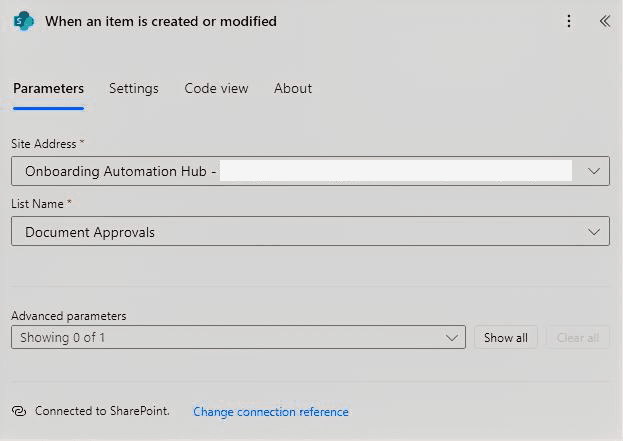Switch to the Parameters tab
This screenshot has width=623, height=441.
tap(48, 88)
